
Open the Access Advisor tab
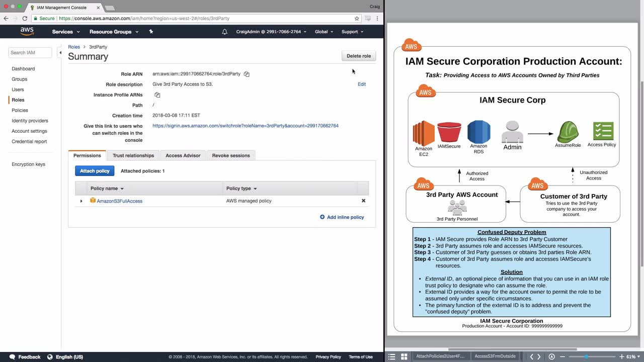pos(183,155)
